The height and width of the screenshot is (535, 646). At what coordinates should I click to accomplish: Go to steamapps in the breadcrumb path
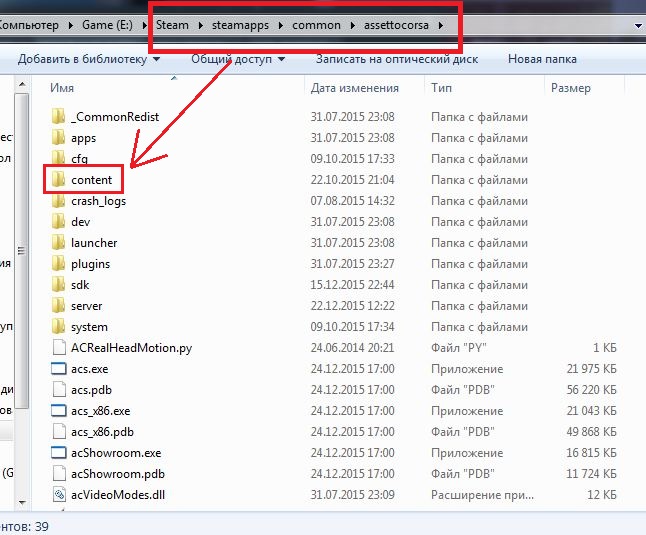tap(240, 25)
